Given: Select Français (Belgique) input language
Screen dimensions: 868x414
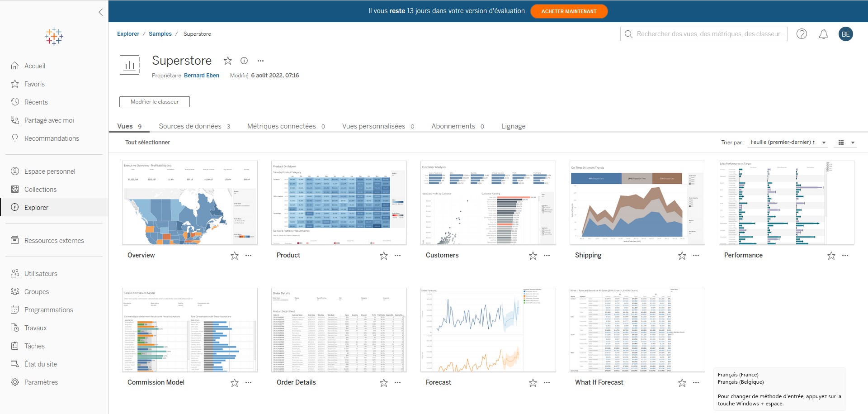Looking at the screenshot, I should pos(741,382).
